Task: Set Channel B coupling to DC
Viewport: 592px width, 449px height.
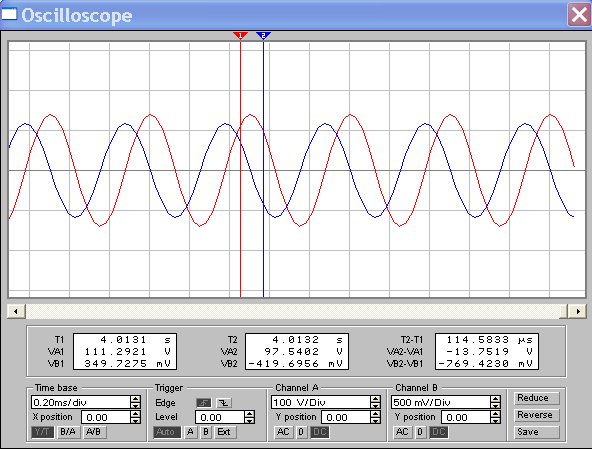Action: click(438, 432)
